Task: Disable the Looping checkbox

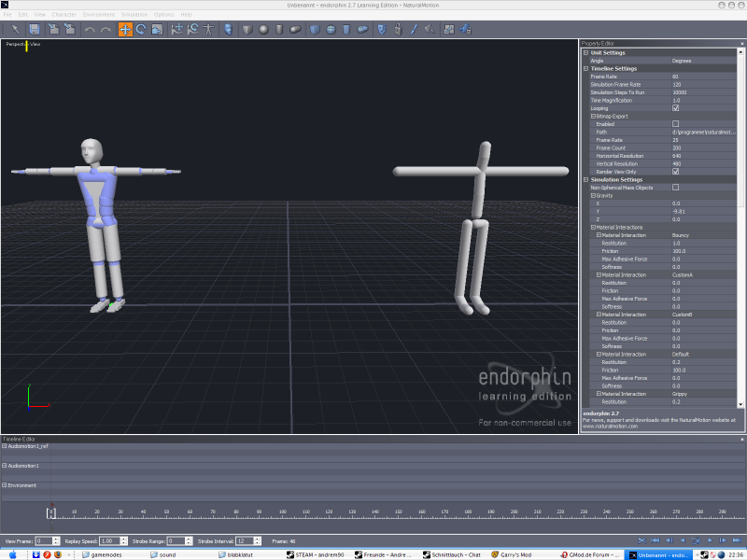Action: click(x=675, y=108)
